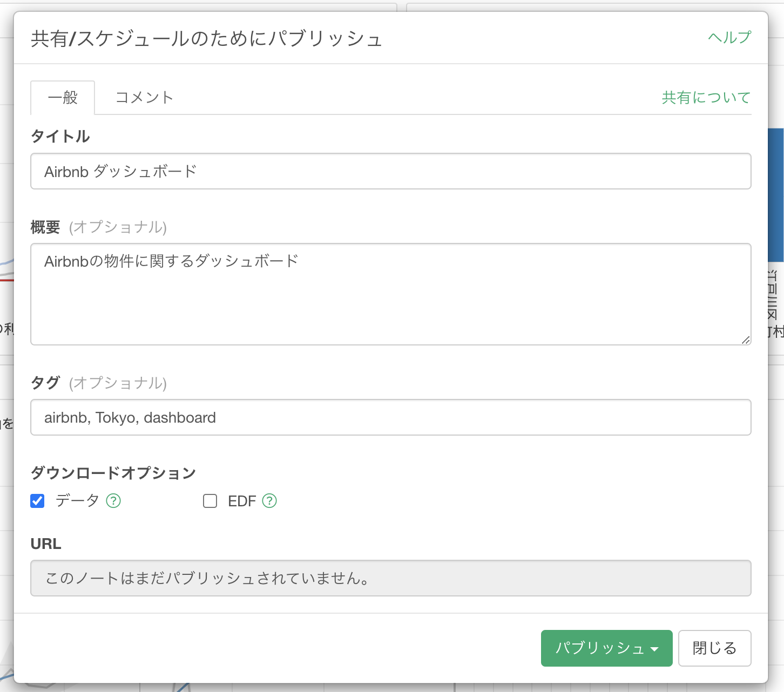Click the URL label

click(x=46, y=544)
